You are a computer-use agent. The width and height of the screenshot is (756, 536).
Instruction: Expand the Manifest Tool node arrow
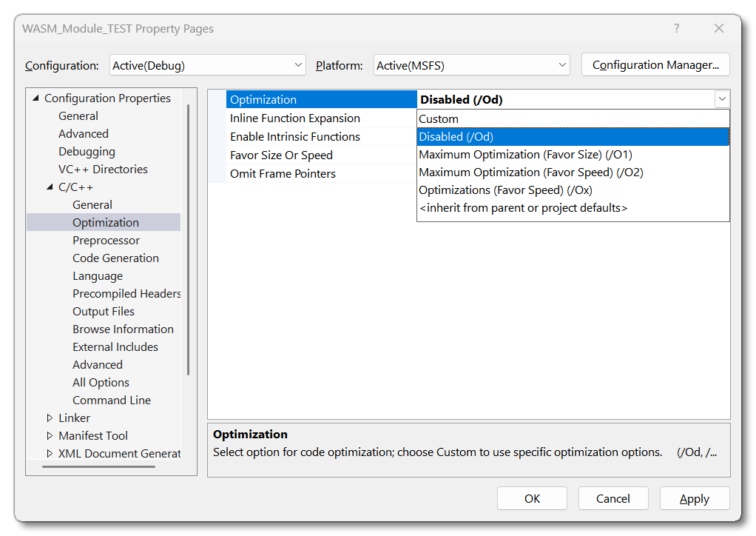pos(50,436)
